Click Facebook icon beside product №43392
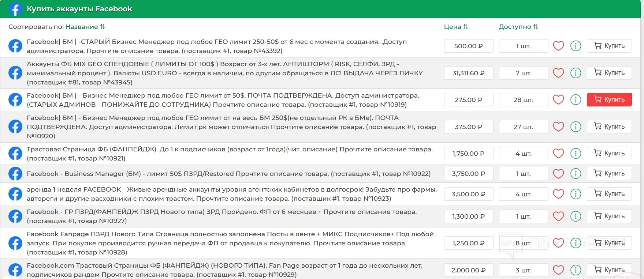The width and height of the screenshot is (644, 279). [x=15, y=46]
